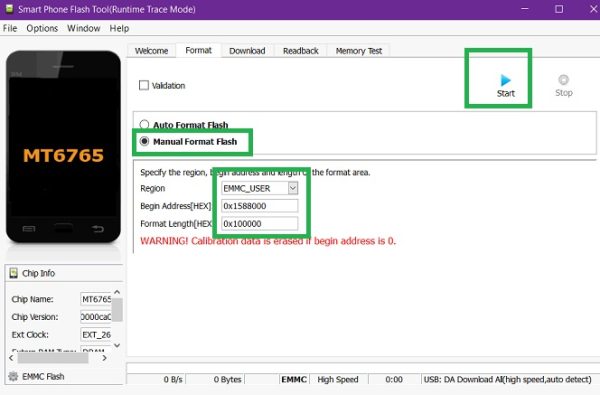
Task: Open the Region EMMC_USER dropdown
Action: 293,188
